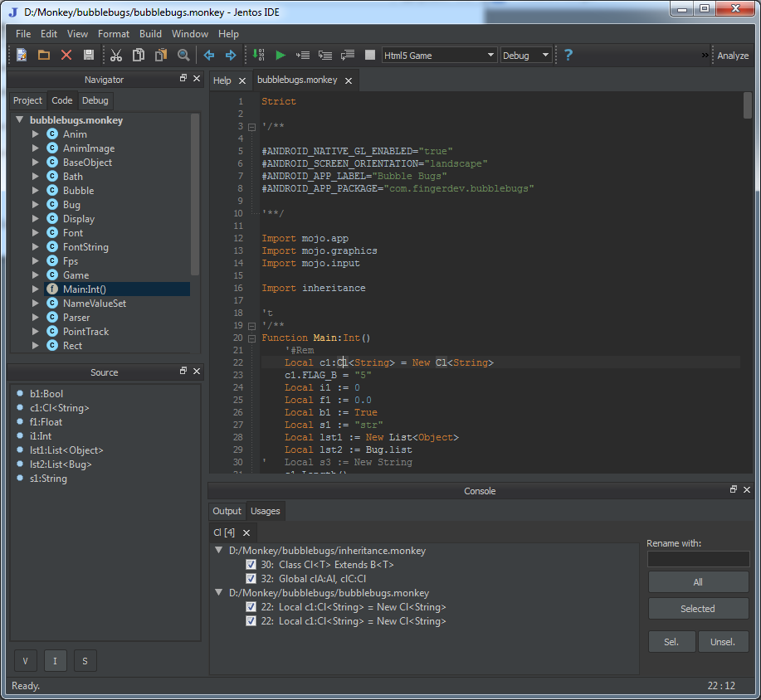The image size is (761, 700).
Task: Click the Cut scissors icon
Action: pos(116,55)
